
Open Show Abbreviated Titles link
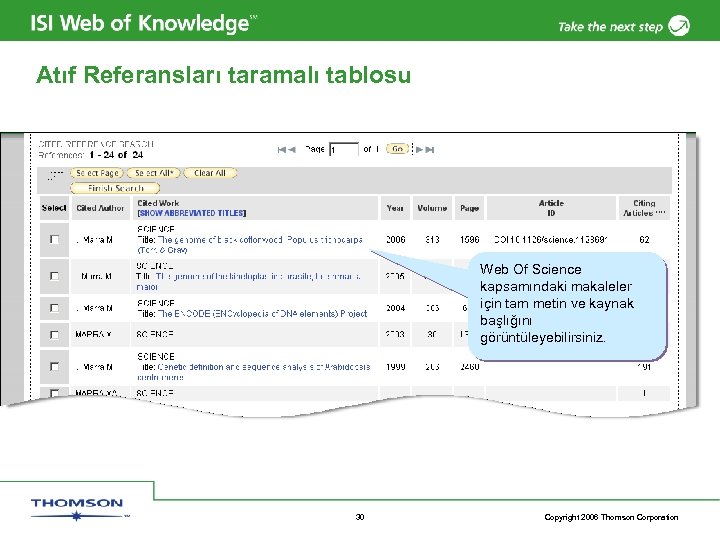click(x=192, y=213)
